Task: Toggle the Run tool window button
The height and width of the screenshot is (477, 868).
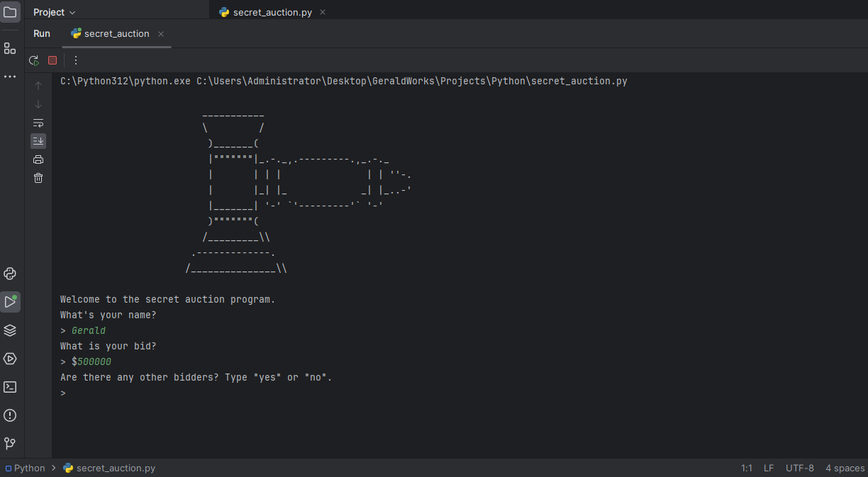Action: coord(10,302)
